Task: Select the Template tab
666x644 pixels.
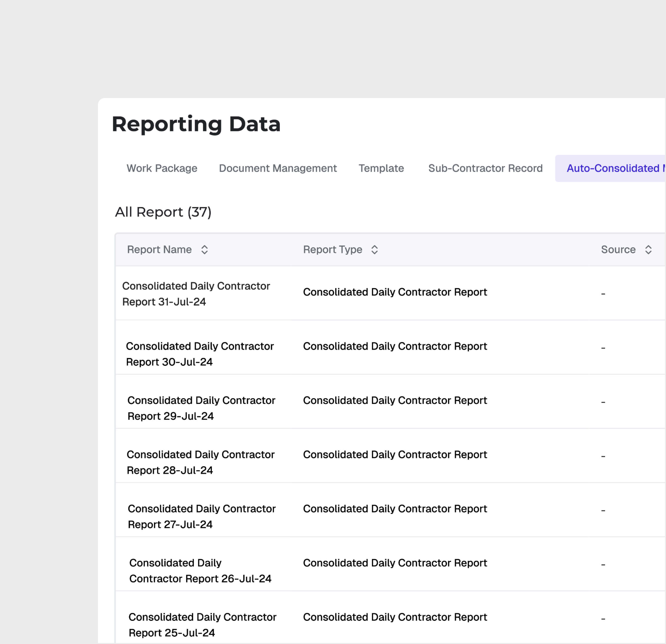Action: point(381,168)
